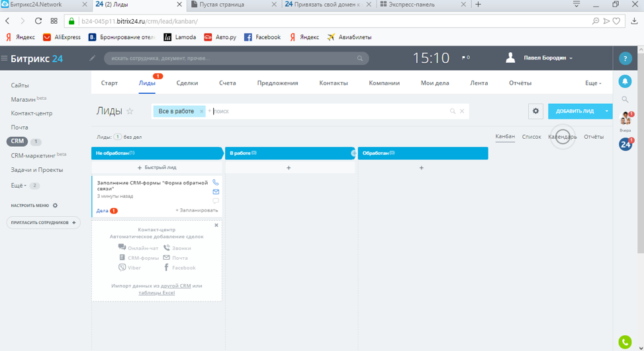Switch to Список view
644x351 pixels.
(531, 137)
